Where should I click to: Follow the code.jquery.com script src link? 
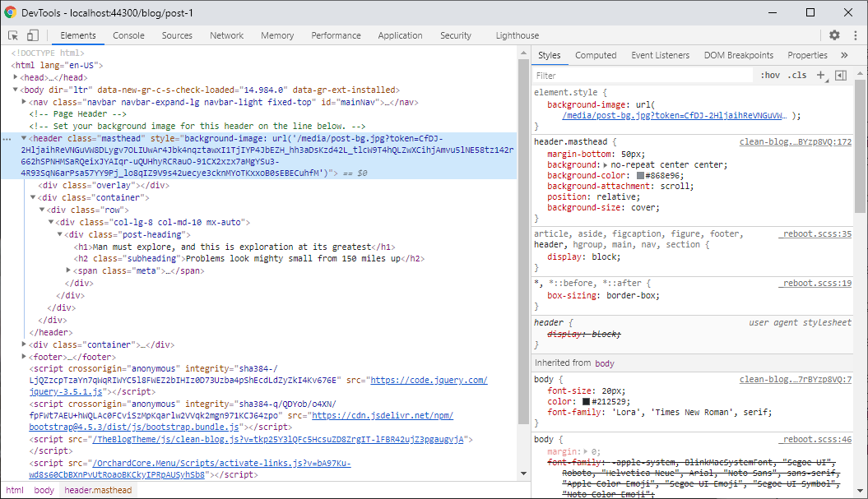click(x=429, y=380)
